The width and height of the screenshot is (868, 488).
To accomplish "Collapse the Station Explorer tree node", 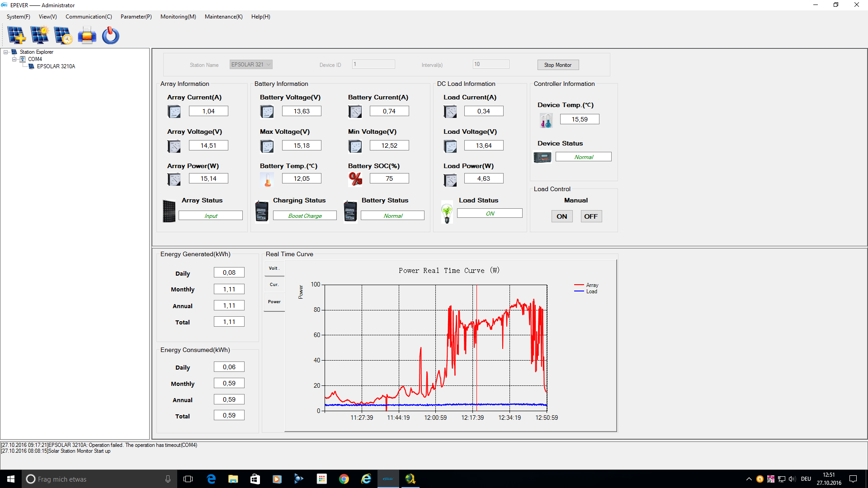I will pyautogui.click(x=6, y=52).
